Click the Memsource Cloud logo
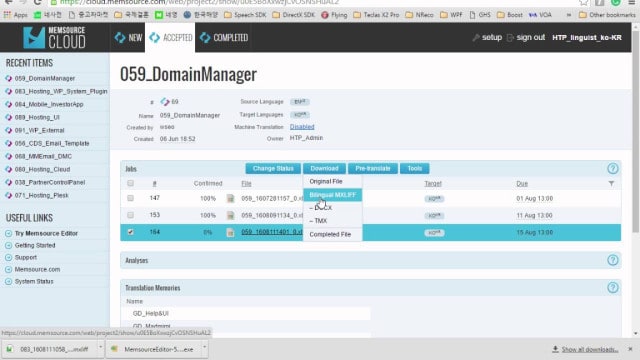Viewport: 640px width, 360px height. point(54,38)
